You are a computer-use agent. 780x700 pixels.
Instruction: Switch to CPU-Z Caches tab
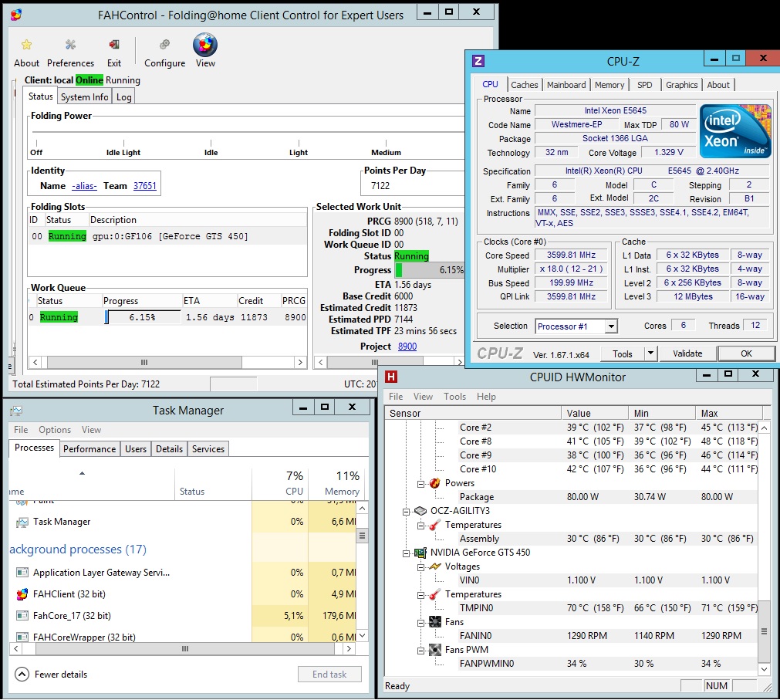pos(525,85)
